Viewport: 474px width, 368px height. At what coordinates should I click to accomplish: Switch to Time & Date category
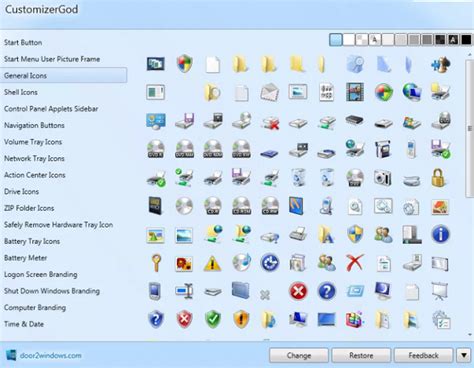(x=24, y=324)
